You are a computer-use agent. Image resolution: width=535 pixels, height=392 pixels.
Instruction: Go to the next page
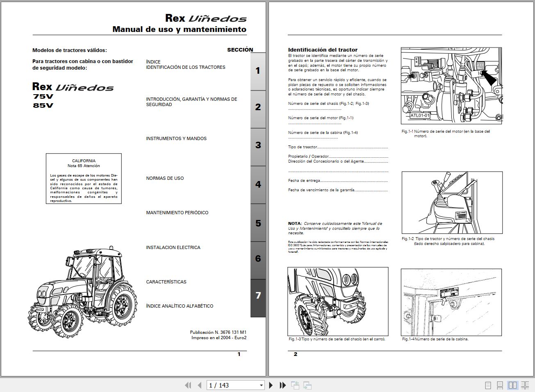(x=271, y=385)
